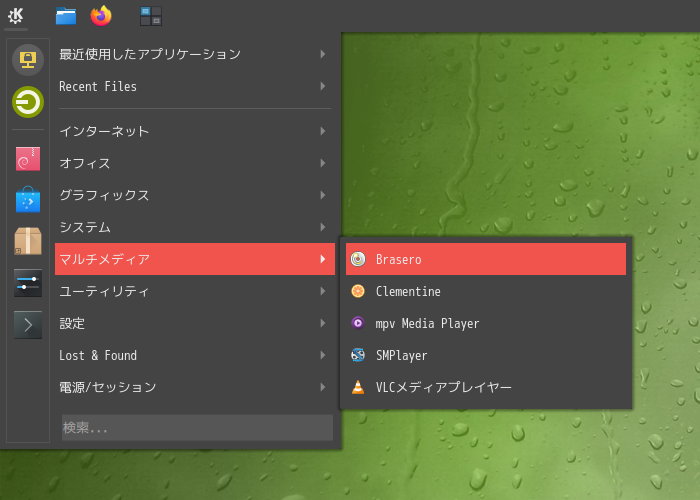Launch the terminal icon in sidebar

point(28,325)
